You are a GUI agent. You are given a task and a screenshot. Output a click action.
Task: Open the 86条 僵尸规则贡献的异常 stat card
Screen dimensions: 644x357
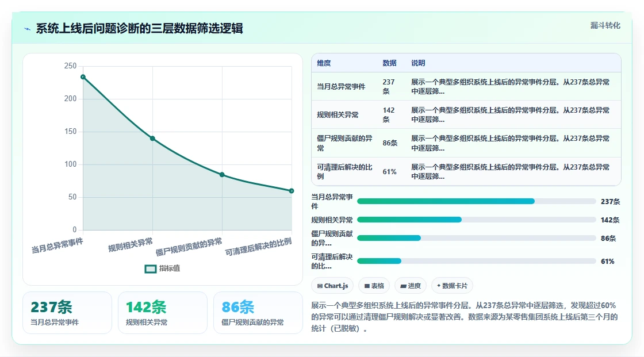[258, 313]
